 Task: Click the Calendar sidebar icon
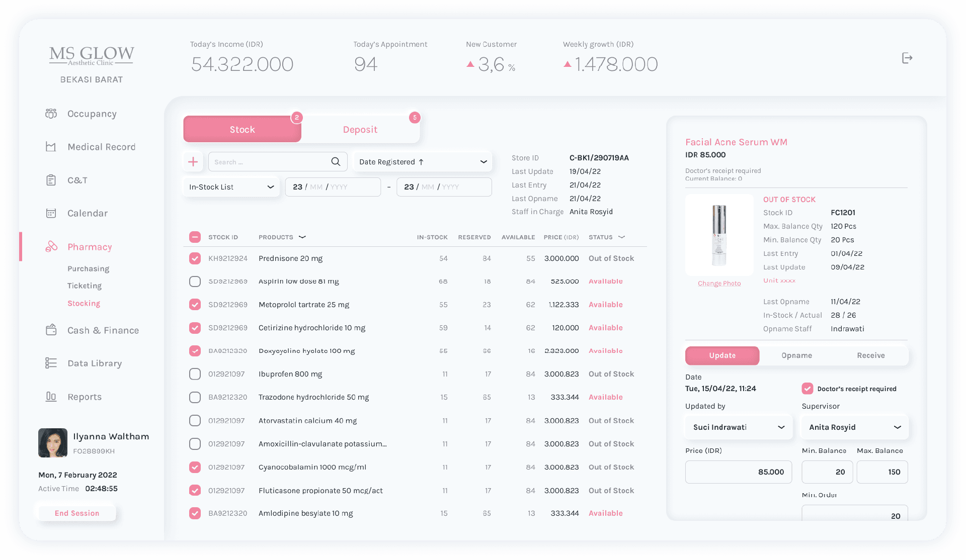tap(51, 213)
